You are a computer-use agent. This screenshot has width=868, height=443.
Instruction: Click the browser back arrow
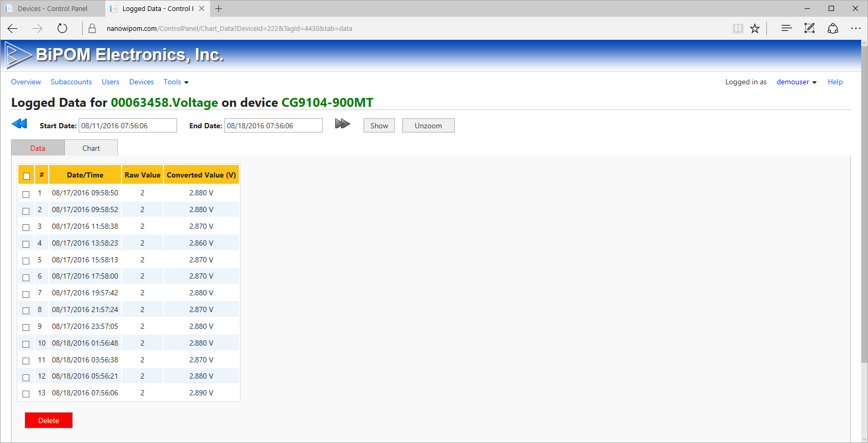pyautogui.click(x=13, y=28)
